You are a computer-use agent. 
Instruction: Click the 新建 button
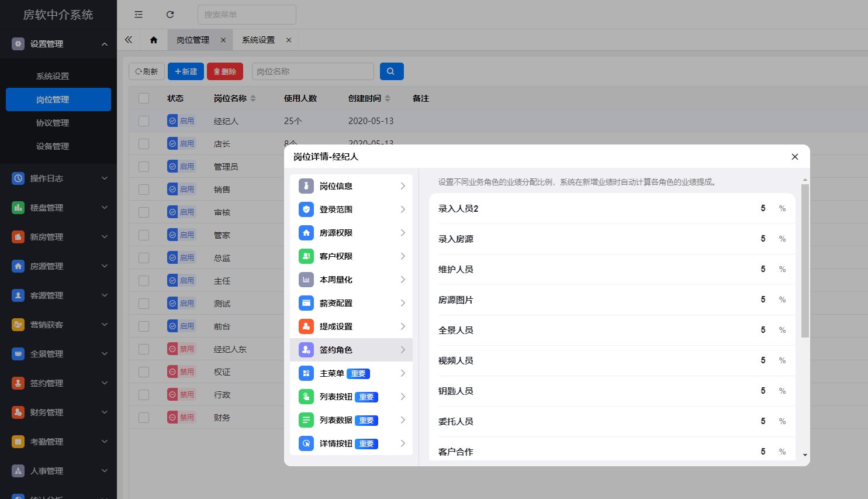tap(186, 71)
